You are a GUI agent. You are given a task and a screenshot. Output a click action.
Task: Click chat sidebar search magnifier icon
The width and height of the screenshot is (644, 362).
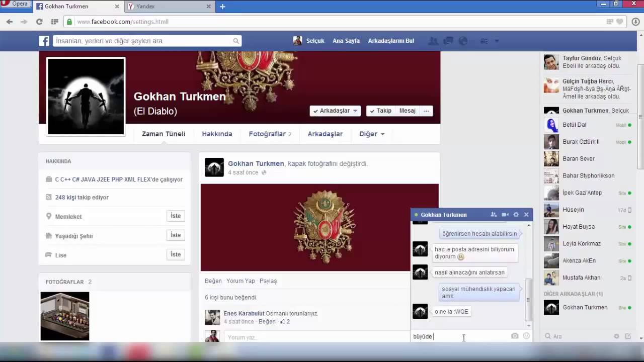pos(547,336)
